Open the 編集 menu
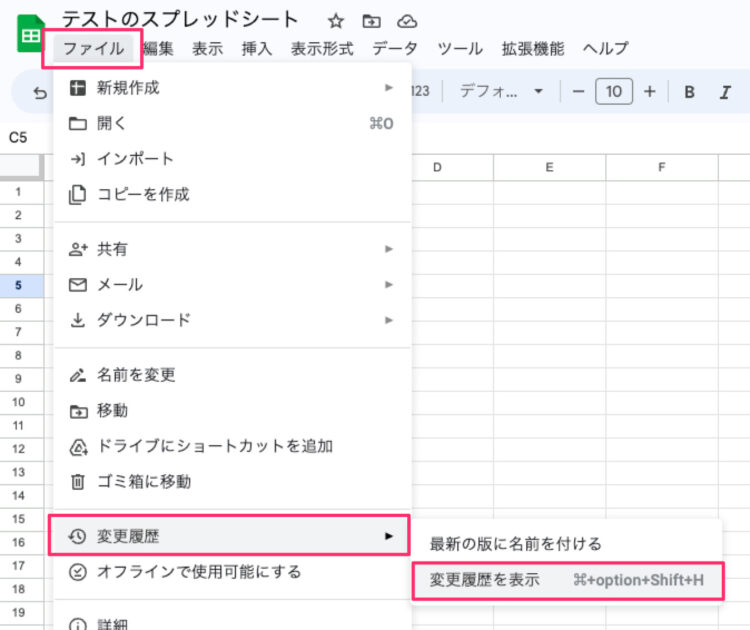The width and height of the screenshot is (750, 630). coord(158,48)
